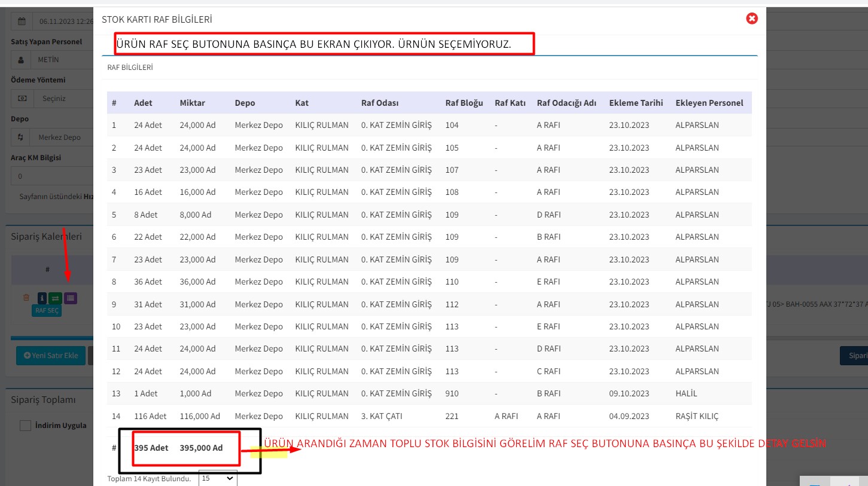Click the money icon for Ödeme Yöntemi
Screen dimensions: 868x486
pos(22,98)
